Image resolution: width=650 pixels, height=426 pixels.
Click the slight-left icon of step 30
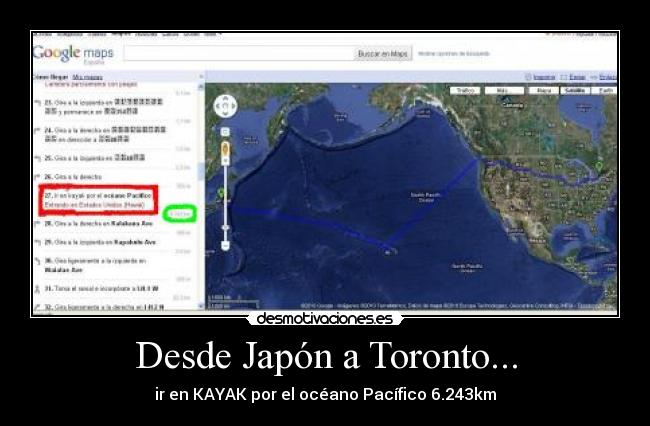pos(37,261)
